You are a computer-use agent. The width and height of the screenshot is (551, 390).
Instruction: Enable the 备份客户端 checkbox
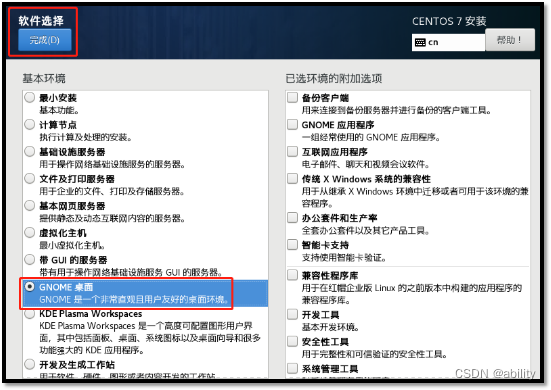click(292, 97)
